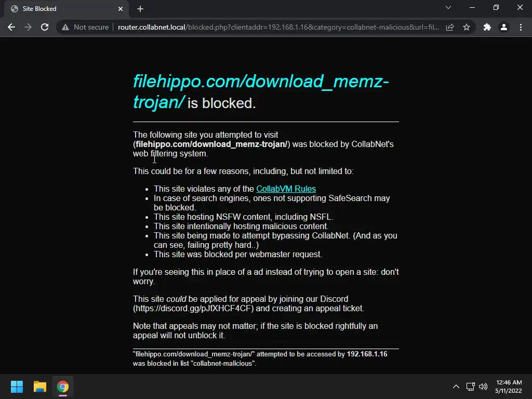Open the CollabVM Rules link
This screenshot has width=532, height=399.
click(286, 189)
